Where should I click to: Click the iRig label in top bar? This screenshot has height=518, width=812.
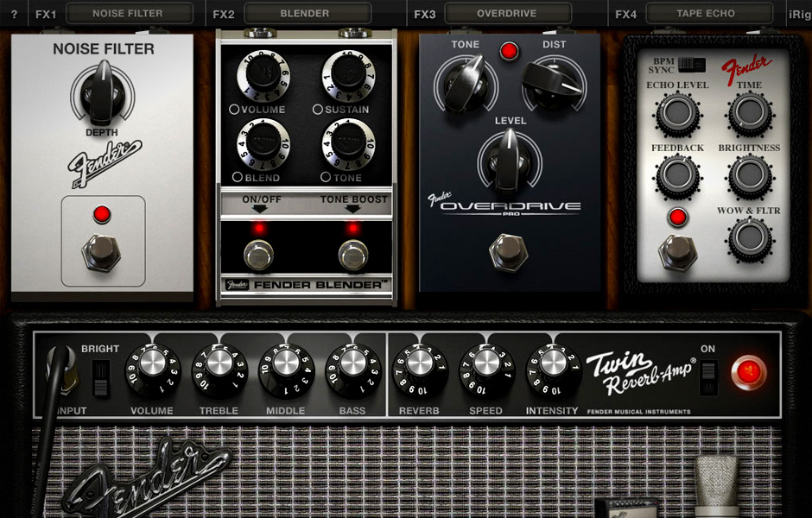800,14
